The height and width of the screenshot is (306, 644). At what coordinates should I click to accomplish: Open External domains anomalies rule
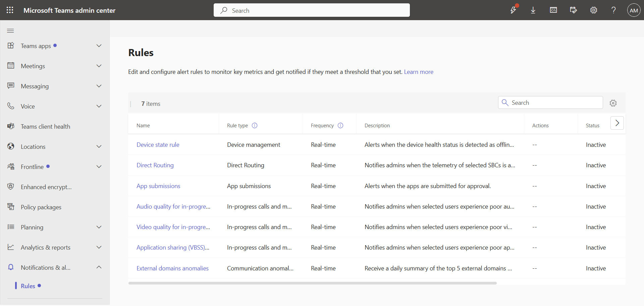(172, 268)
